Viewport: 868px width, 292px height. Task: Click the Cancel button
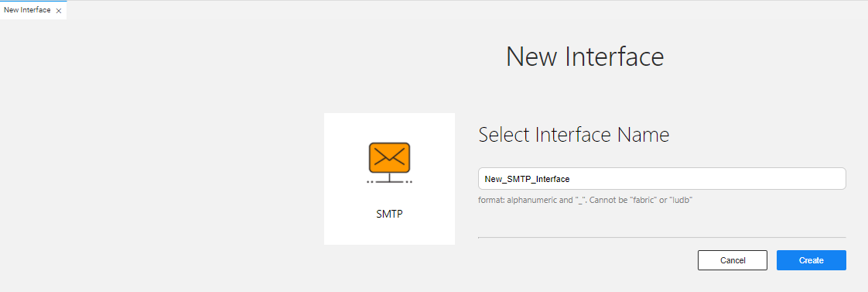pyautogui.click(x=733, y=260)
